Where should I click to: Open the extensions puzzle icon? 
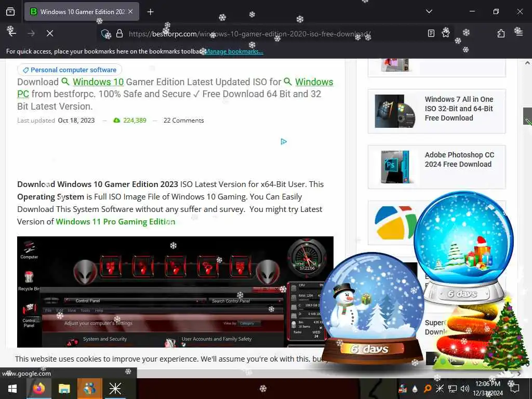click(501, 33)
